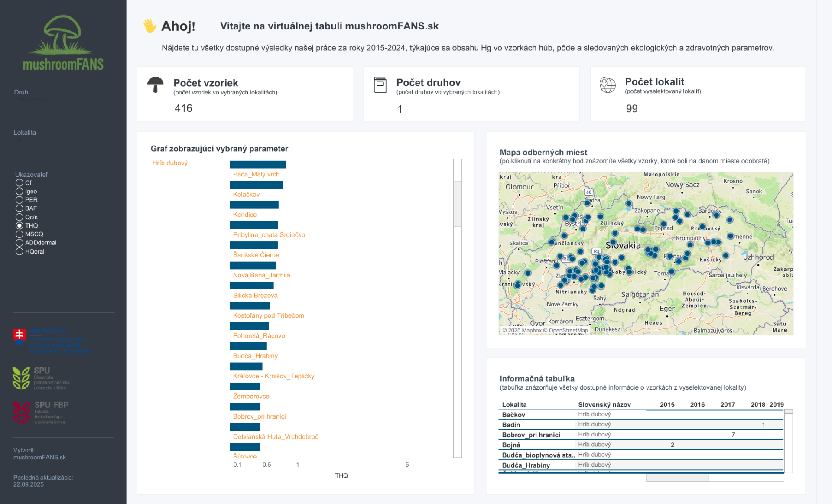832x504 pixels.
Task: Click the Slovak ministry coat of arms logo
Action: pyautogui.click(x=19, y=335)
